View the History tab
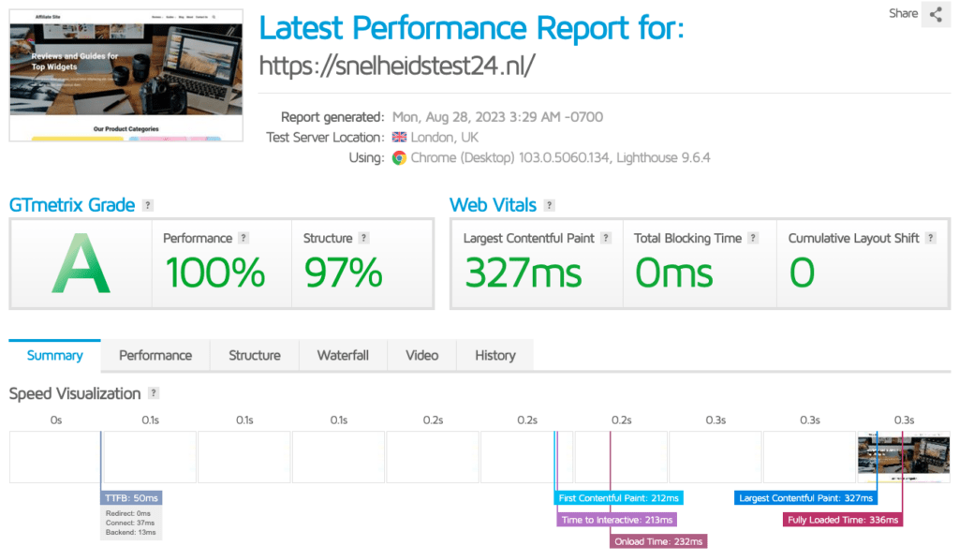This screenshot has height=560, width=959. (x=494, y=356)
